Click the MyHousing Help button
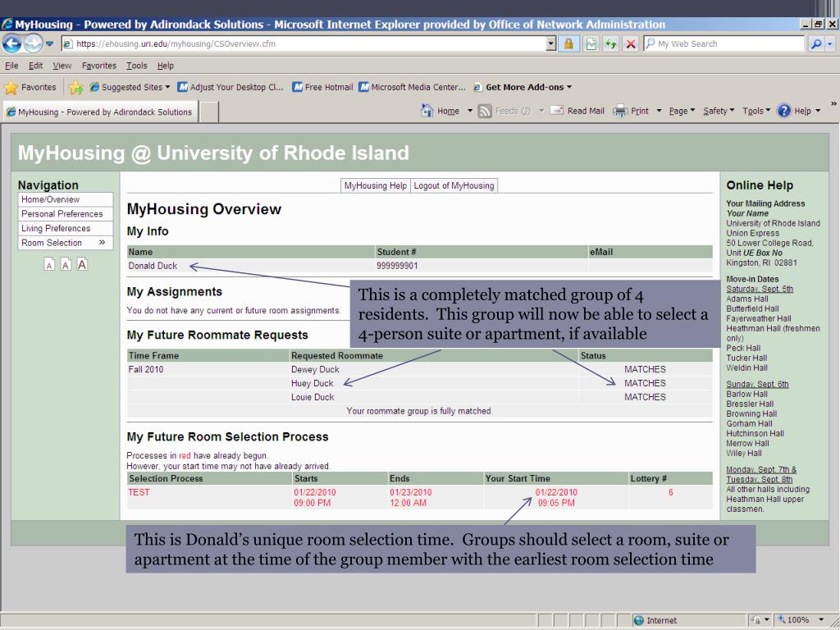The width and height of the screenshot is (840, 630). (376, 185)
